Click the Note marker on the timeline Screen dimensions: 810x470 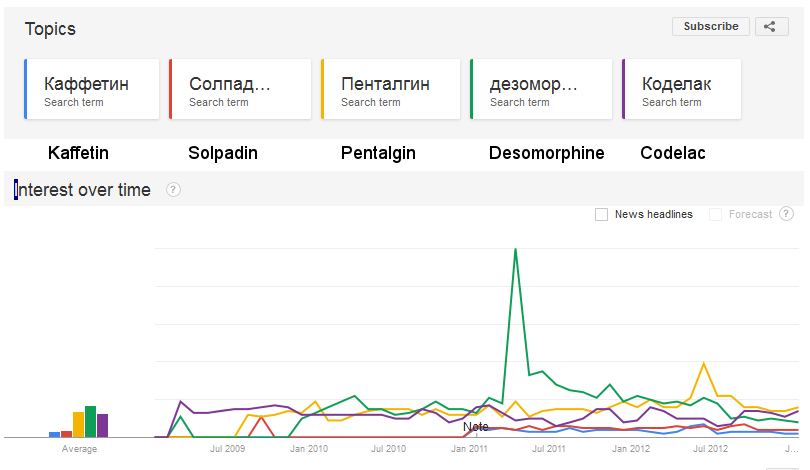click(476, 427)
